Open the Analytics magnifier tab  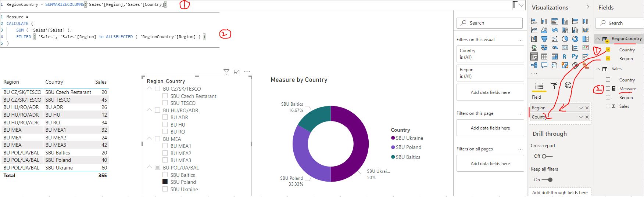click(x=568, y=85)
